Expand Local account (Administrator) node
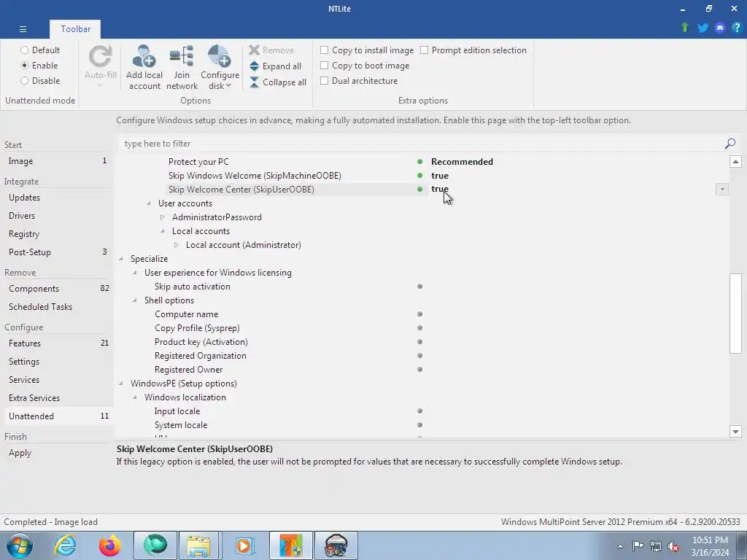The height and width of the screenshot is (560, 747). pos(177,245)
